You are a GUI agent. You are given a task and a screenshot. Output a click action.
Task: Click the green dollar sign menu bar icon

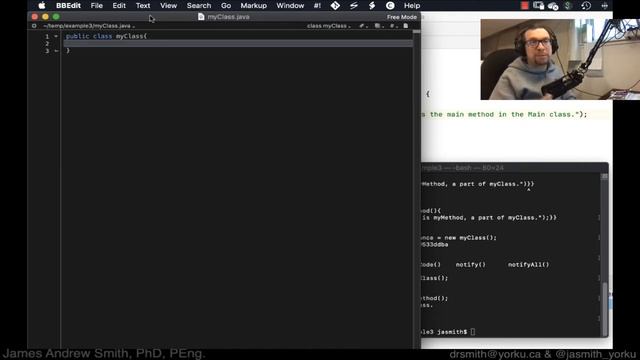point(568,6)
